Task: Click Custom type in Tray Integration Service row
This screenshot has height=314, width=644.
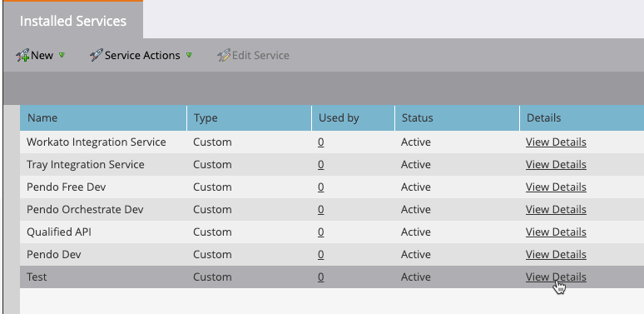Action: pos(212,165)
